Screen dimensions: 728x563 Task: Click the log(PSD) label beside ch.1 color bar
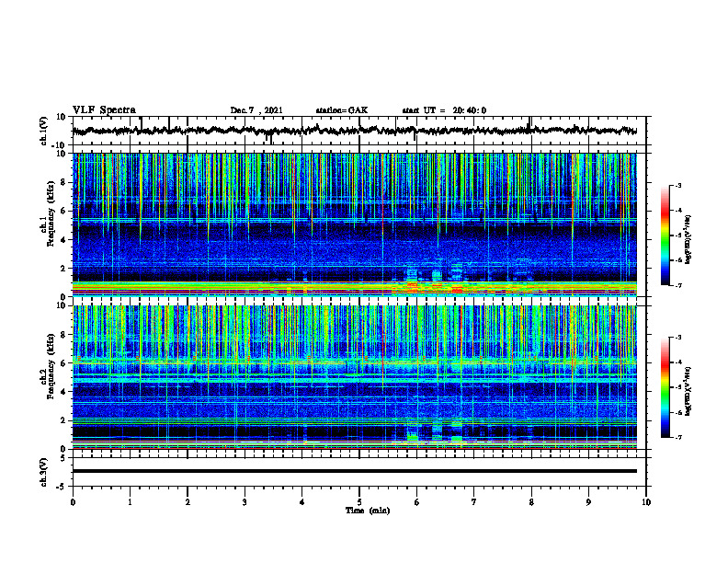coord(688,240)
